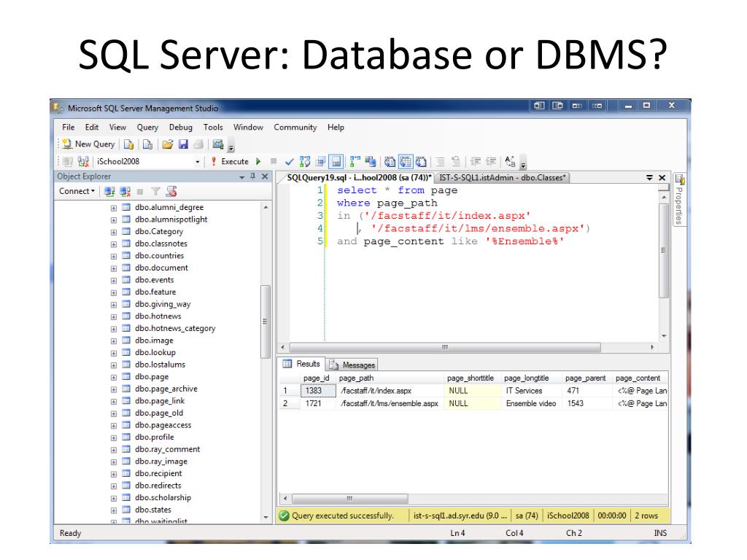Click the Execute button

(x=230, y=162)
